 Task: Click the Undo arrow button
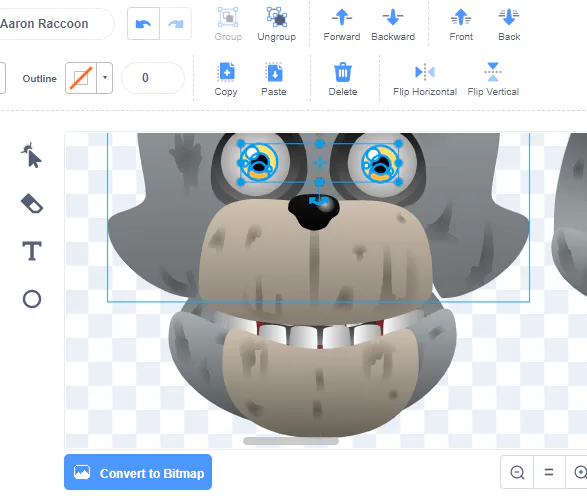click(x=143, y=24)
